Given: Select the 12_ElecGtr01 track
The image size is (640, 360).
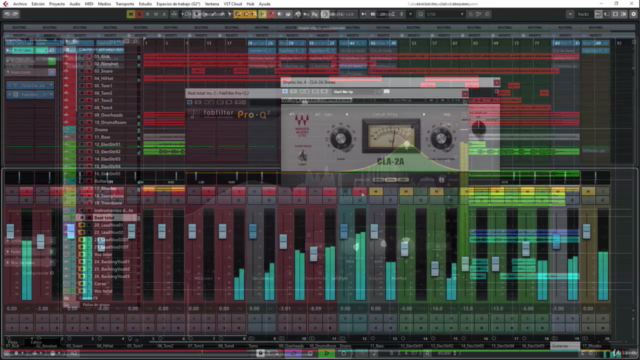Looking at the screenshot, I should click(x=107, y=144).
